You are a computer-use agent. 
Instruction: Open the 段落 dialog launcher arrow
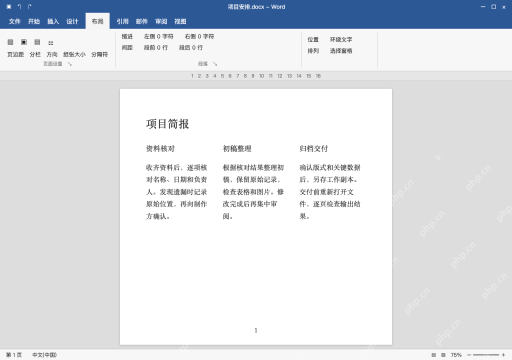(215, 64)
